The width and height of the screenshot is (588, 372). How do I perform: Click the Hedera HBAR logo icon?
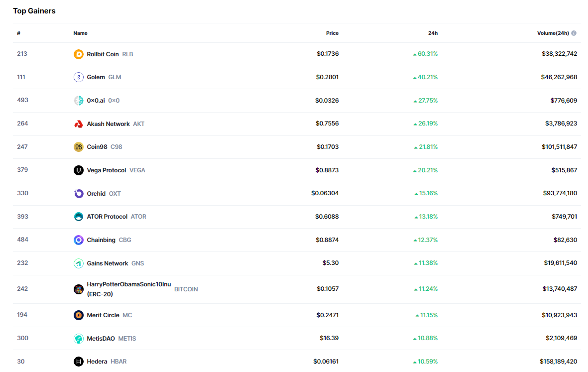coord(79,362)
